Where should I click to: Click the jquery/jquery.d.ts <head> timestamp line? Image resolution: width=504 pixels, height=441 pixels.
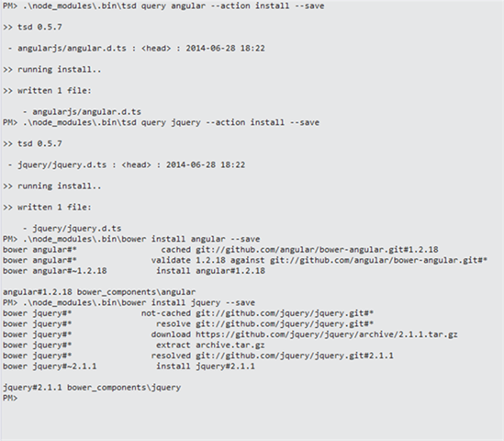pyautogui.click(x=127, y=165)
